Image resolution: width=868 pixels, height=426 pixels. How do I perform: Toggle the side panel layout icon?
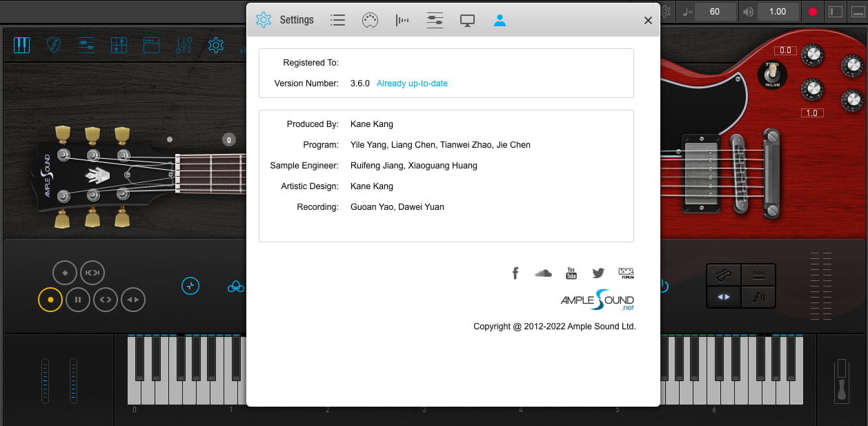coord(835,12)
